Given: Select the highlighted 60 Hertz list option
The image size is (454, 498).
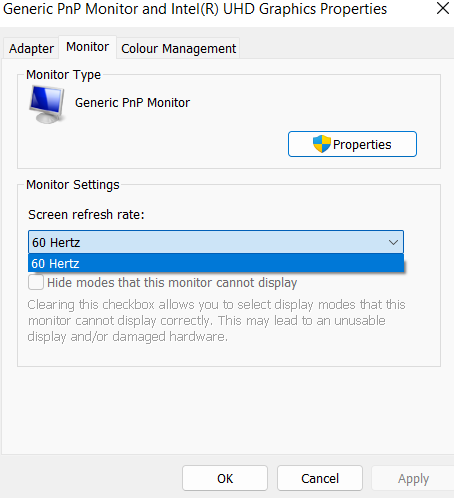Looking at the screenshot, I should point(216,263).
